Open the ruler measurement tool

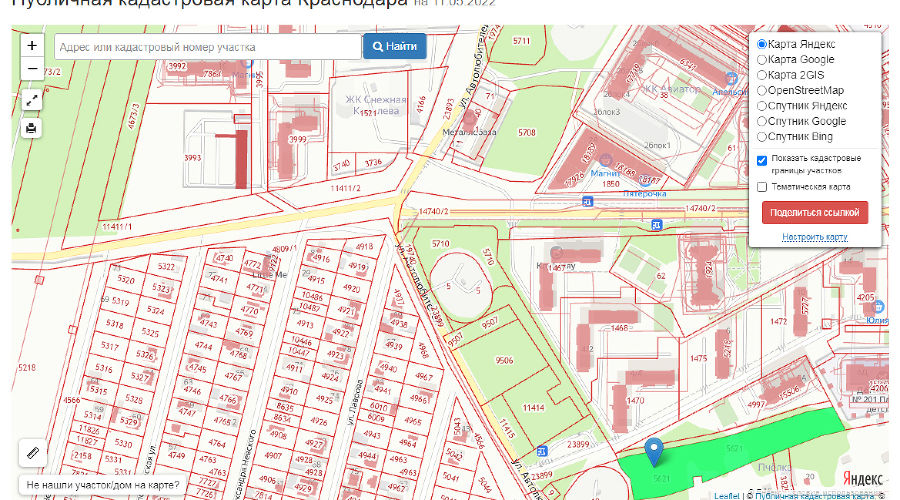pos(32,452)
